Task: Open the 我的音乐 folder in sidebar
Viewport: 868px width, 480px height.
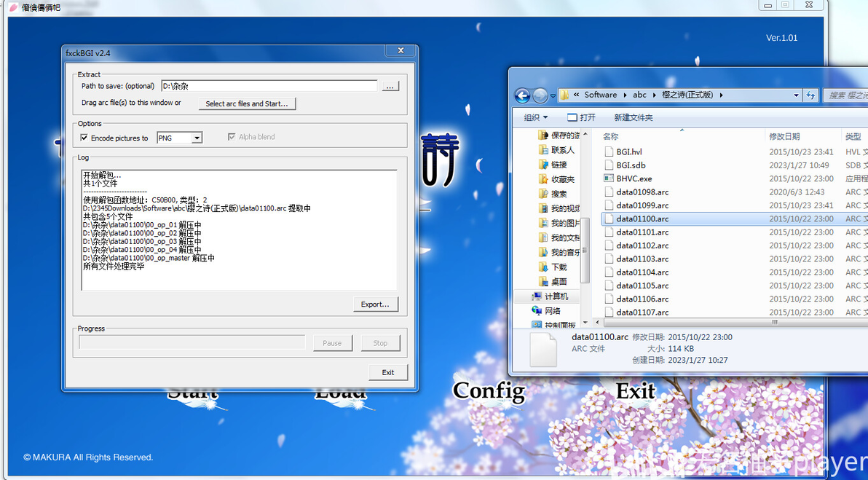Action: click(559, 253)
